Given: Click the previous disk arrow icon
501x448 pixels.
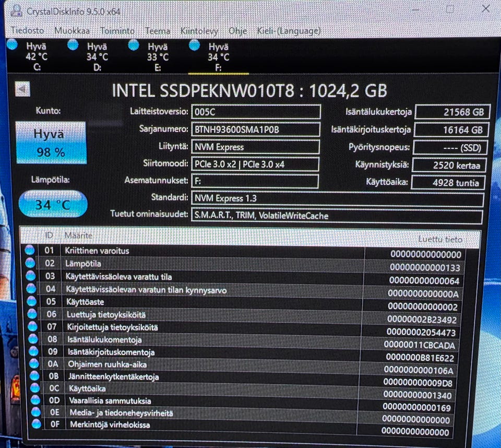Looking at the screenshot, I should pyautogui.click(x=22, y=89).
